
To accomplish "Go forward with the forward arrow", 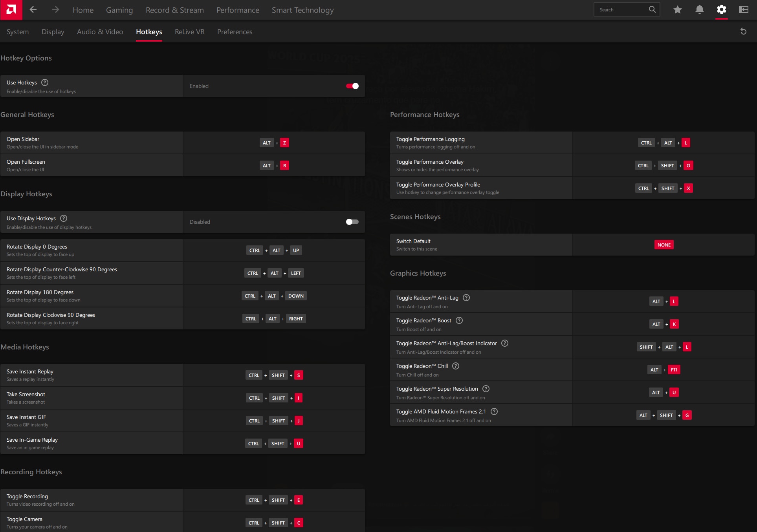I will click(55, 10).
